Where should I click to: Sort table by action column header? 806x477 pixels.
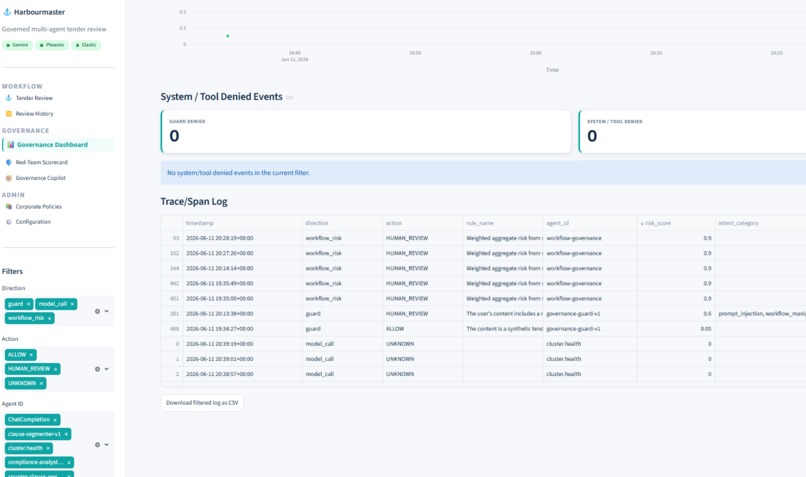coord(423,223)
